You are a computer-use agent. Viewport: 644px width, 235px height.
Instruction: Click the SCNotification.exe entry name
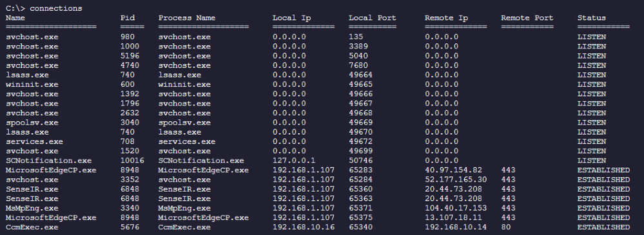click(49, 161)
